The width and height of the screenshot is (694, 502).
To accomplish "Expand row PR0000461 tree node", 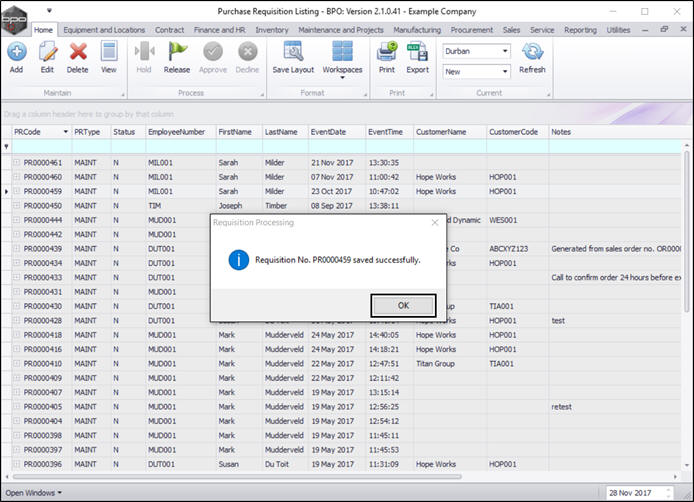I will [x=16, y=162].
